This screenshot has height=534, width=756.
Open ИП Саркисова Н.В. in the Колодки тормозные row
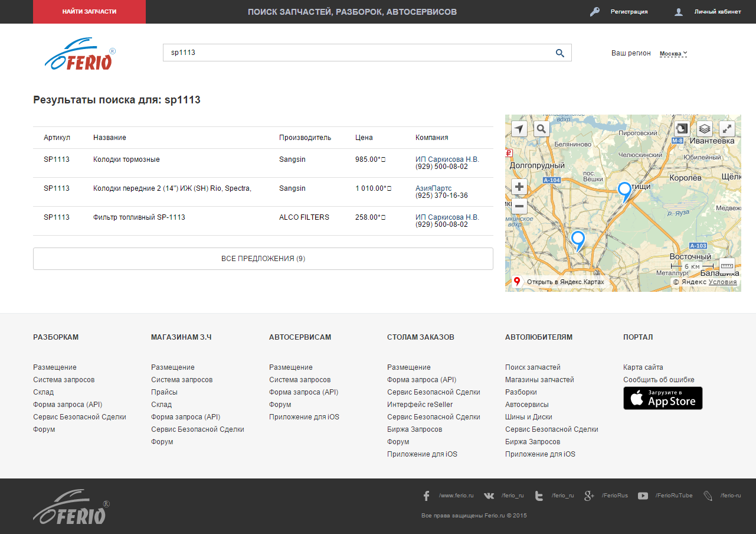pyautogui.click(x=447, y=159)
